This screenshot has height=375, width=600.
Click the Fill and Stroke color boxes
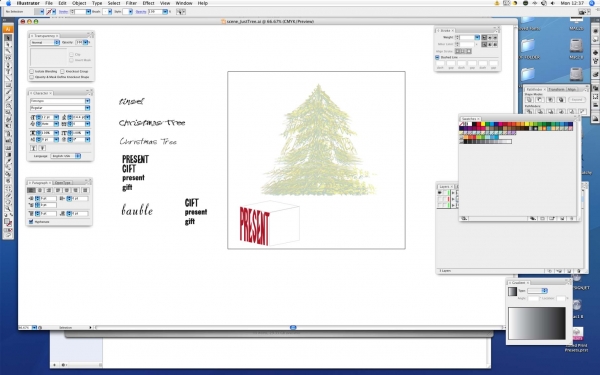pos(8,221)
